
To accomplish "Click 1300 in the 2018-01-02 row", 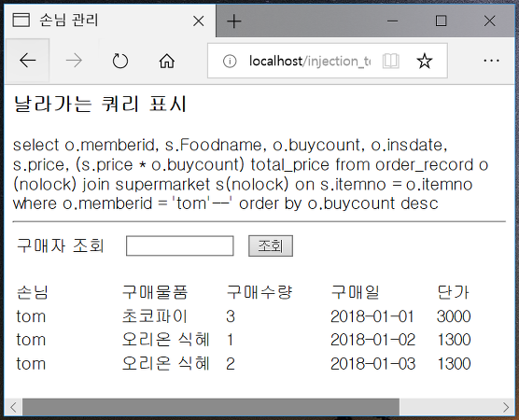I will point(454,340).
